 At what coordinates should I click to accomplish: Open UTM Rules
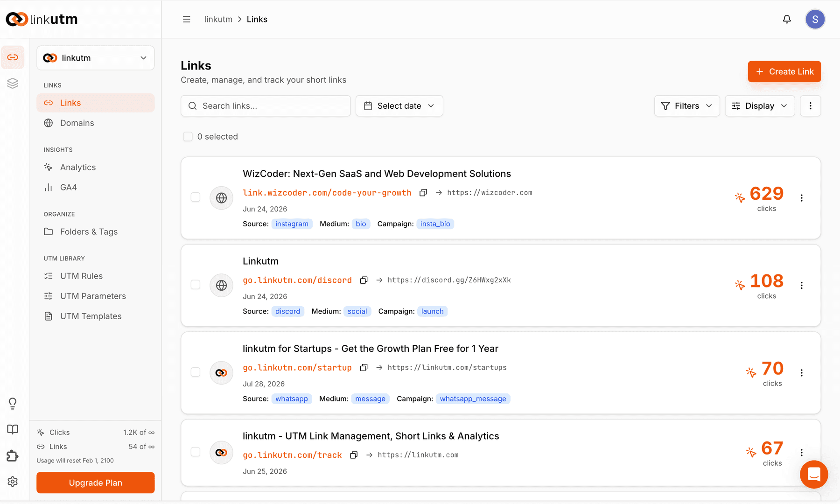96,276
